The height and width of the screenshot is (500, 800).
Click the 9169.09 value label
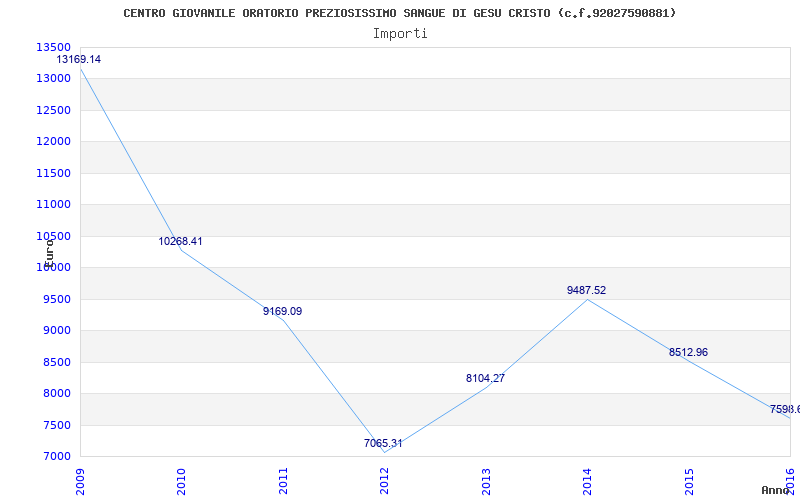283,311
